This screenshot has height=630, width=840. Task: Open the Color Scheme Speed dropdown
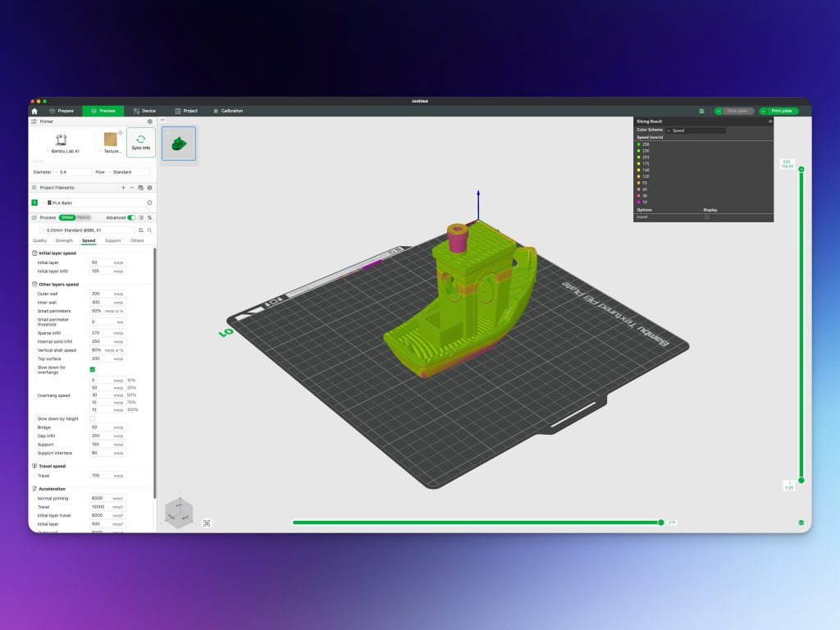click(x=696, y=130)
